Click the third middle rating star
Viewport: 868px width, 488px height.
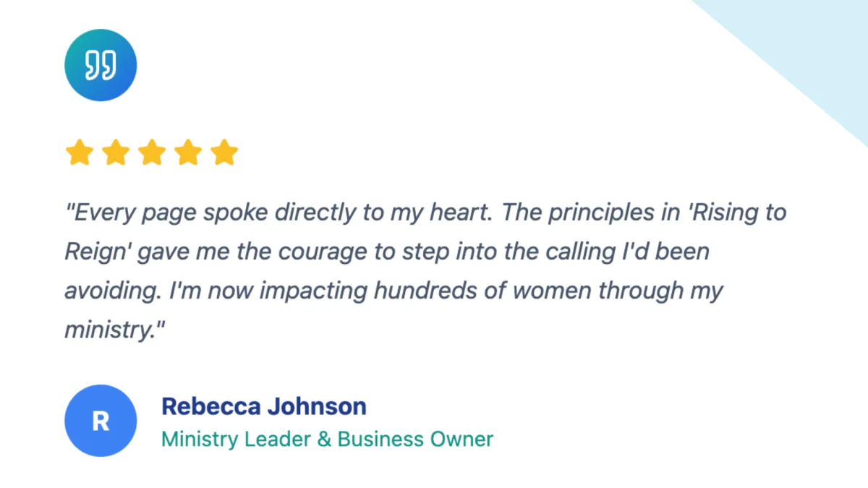[152, 153]
